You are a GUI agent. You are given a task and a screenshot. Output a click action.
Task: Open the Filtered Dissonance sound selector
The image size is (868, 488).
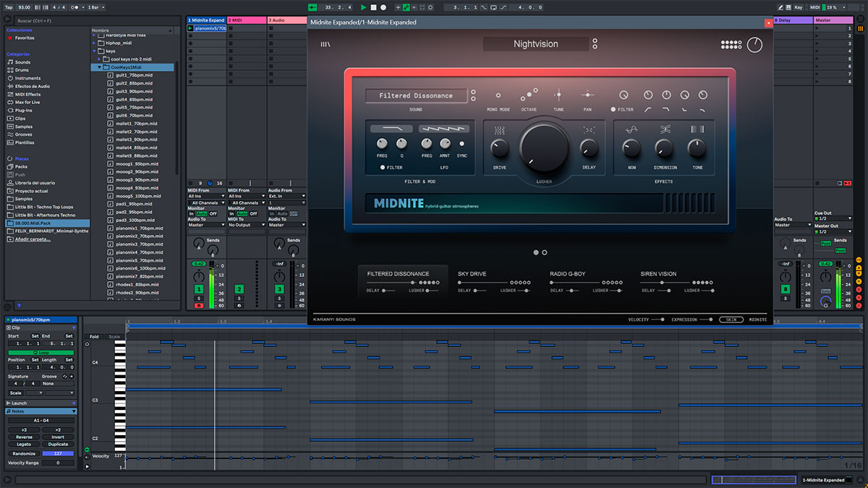(416, 95)
